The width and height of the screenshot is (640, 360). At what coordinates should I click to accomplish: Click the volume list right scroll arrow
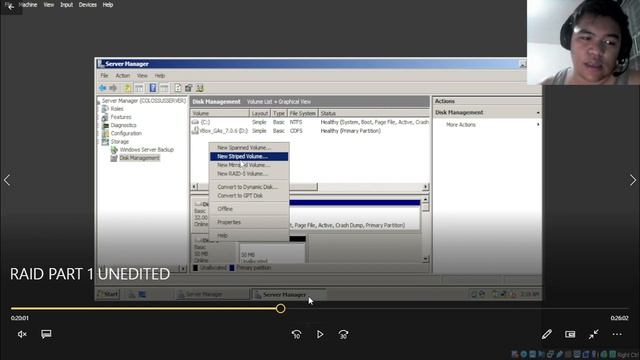tap(425, 187)
